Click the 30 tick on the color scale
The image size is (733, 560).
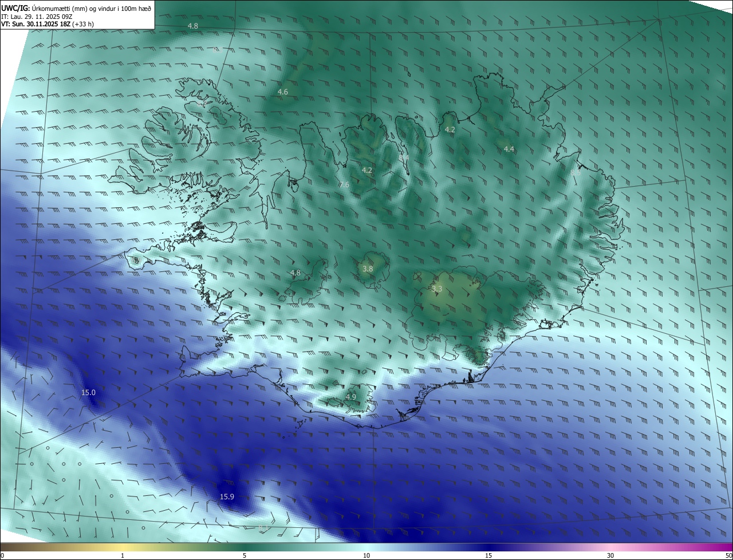click(610, 555)
